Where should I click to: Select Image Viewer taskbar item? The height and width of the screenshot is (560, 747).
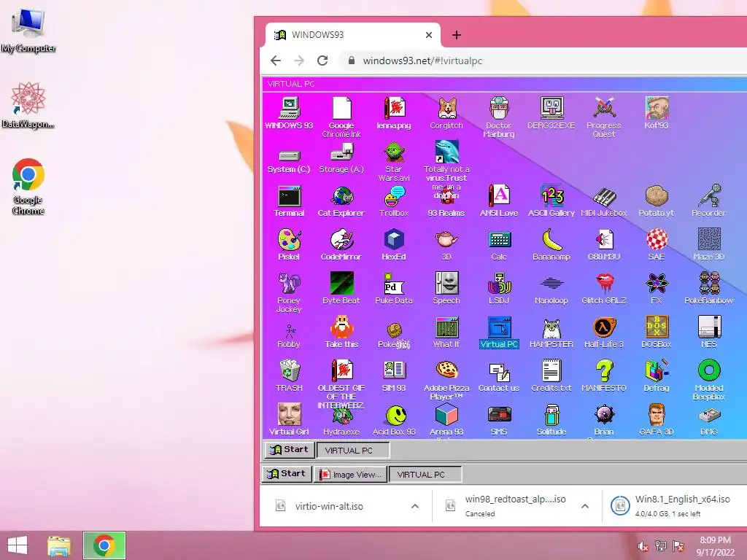pyautogui.click(x=351, y=474)
